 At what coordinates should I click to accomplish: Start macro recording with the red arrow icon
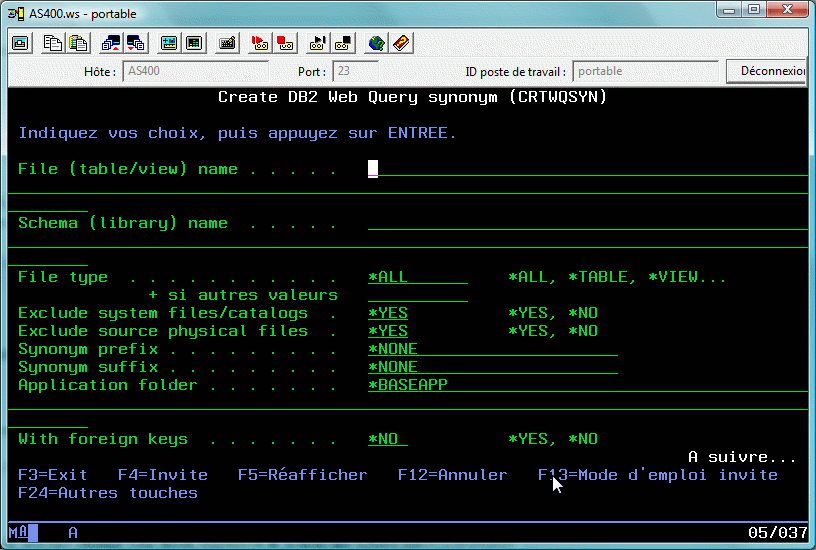[260, 43]
